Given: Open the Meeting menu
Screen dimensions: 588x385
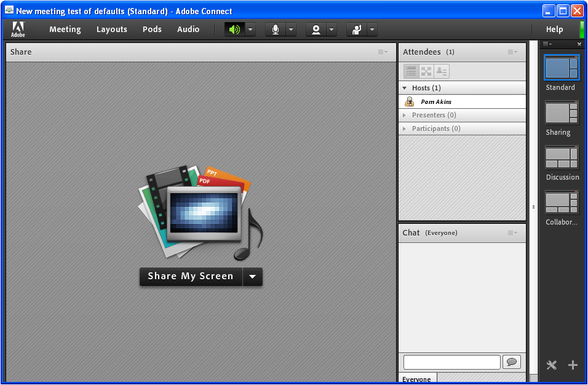Looking at the screenshot, I should click(65, 30).
